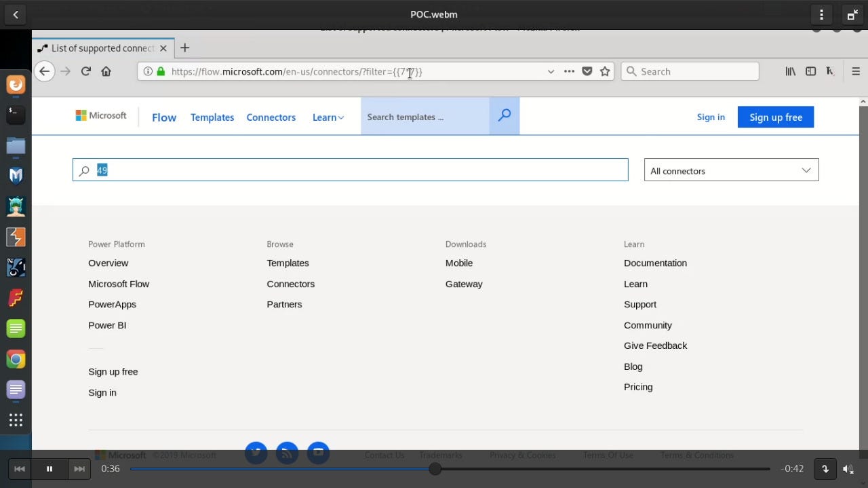Open Support footer link

(x=640, y=304)
